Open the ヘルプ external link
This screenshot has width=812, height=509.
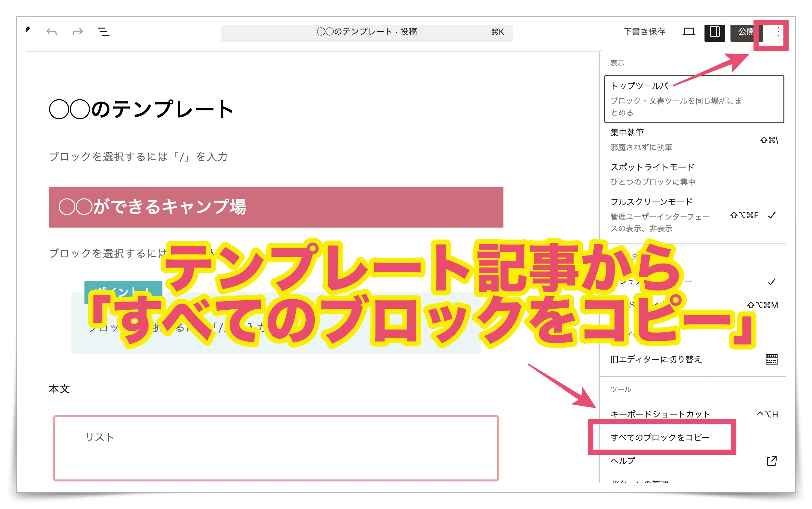[x=694, y=461]
